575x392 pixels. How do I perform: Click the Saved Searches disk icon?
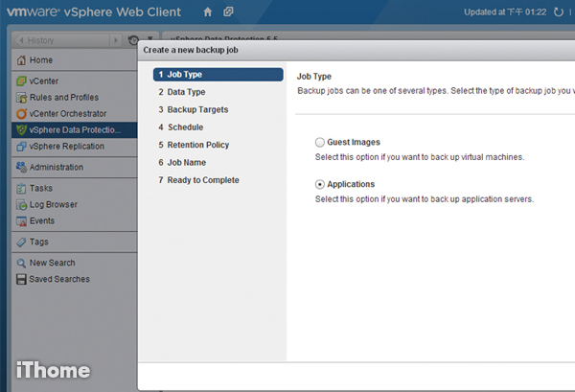pyautogui.click(x=20, y=280)
